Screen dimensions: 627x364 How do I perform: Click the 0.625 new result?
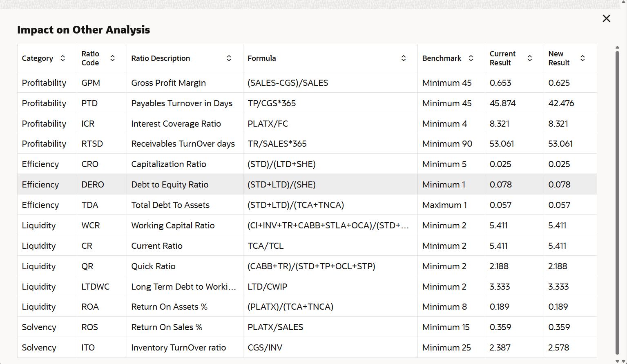click(x=559, y=83)
